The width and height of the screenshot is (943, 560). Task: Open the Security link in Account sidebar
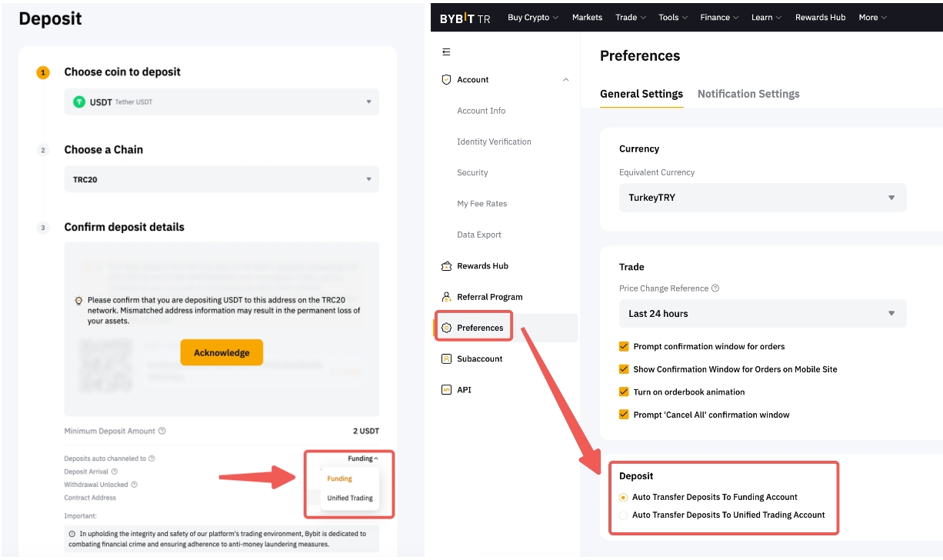472,173
